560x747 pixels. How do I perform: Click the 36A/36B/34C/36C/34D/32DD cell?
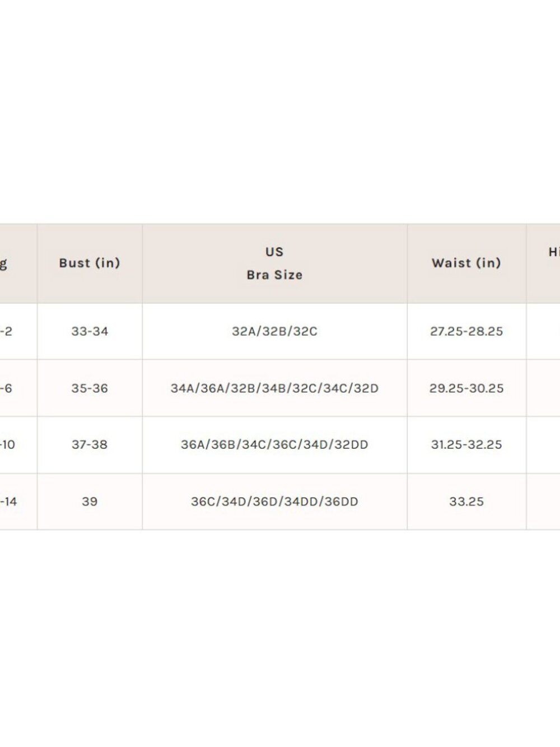click(274, 444)
